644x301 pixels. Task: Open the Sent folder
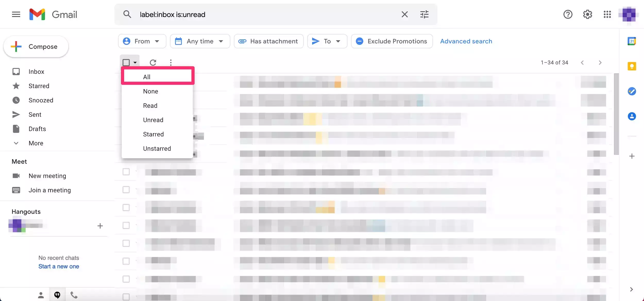click(35, 115)
